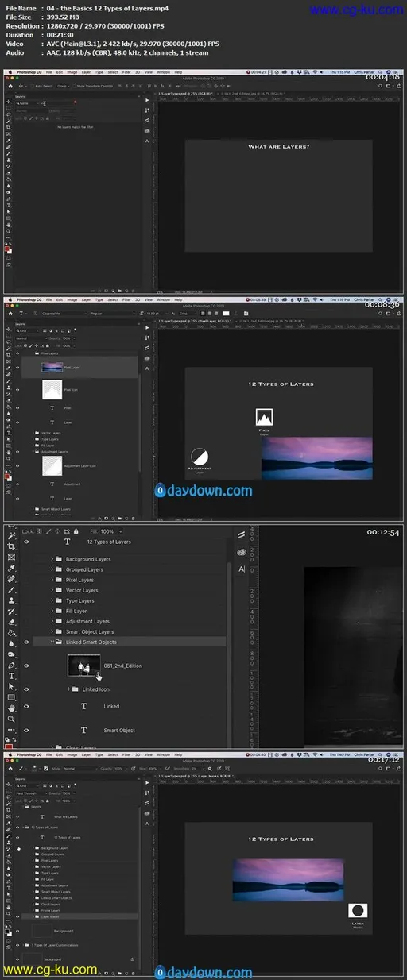The image size is (407, 980).
Task: Click red foreground color swatch, 00:08:36 frame
Action: (6, 476)
